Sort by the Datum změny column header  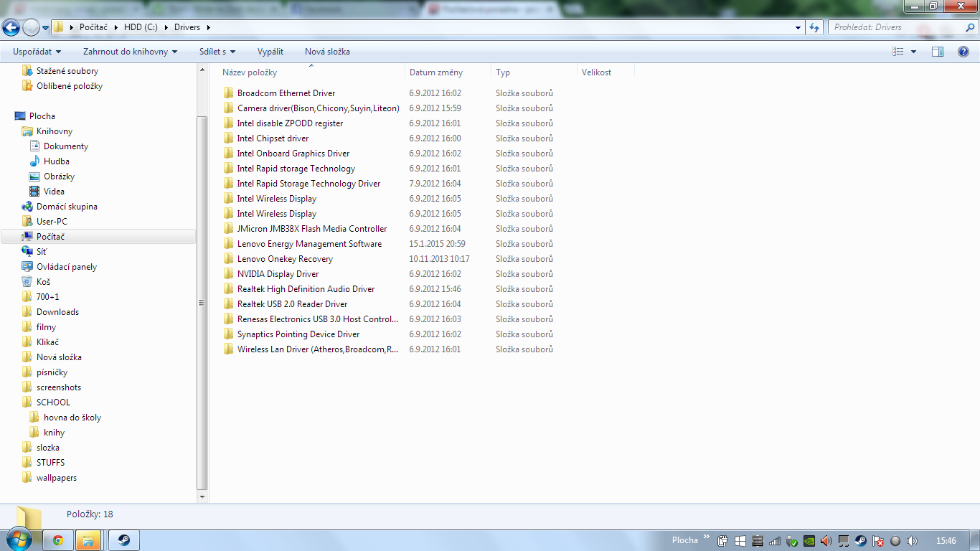click(x=448, y=72)
